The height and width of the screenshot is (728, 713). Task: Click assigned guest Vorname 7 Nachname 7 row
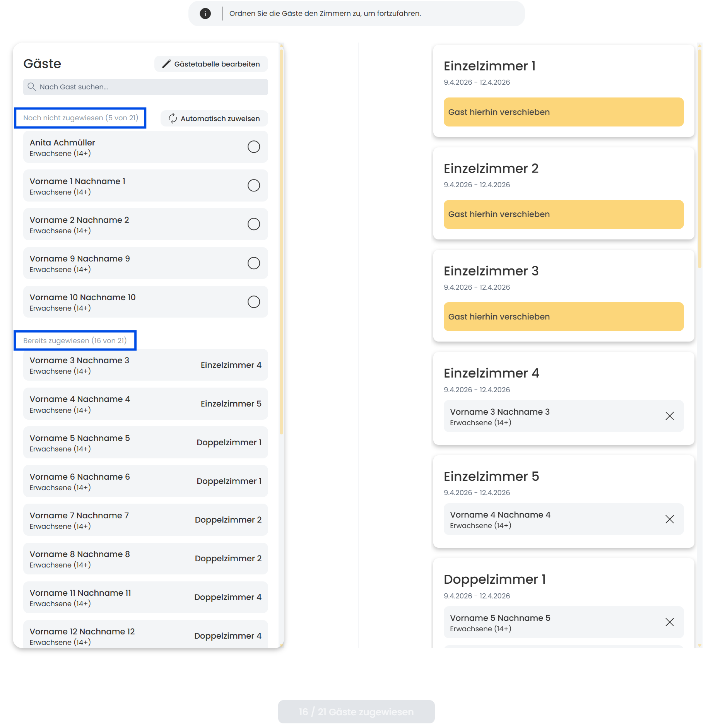[145, 520]
